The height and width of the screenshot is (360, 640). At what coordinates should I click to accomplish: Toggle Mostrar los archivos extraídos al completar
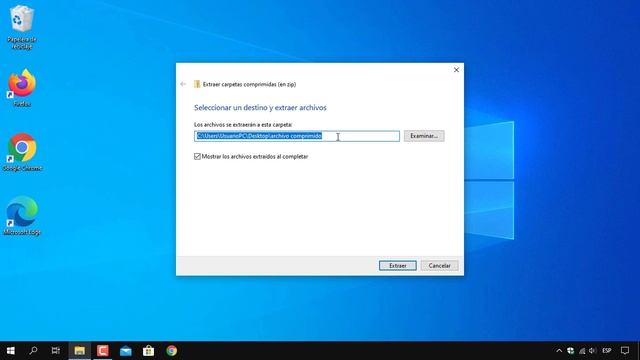pyautogui.click(x=197, y=156)
